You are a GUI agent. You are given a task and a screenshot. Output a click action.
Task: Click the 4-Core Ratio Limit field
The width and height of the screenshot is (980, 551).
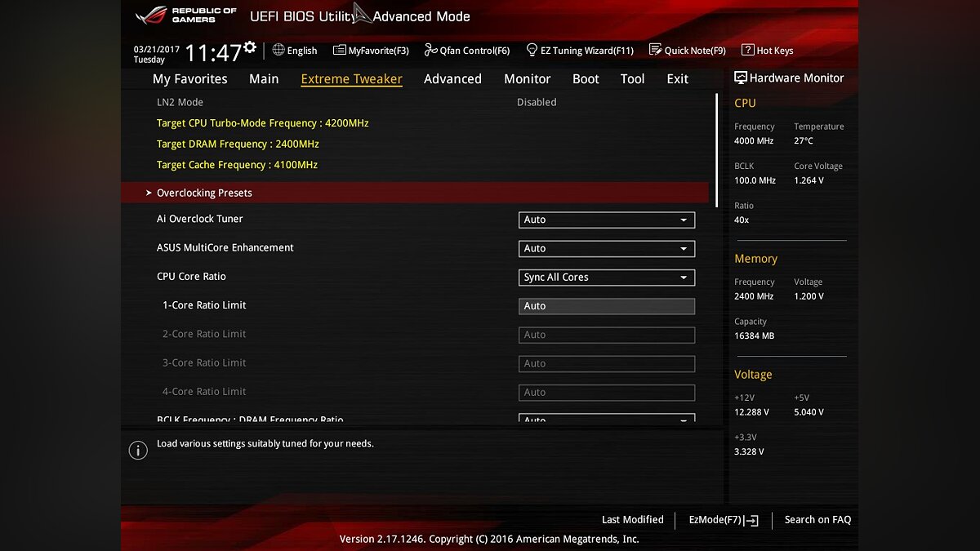[607, 392]
